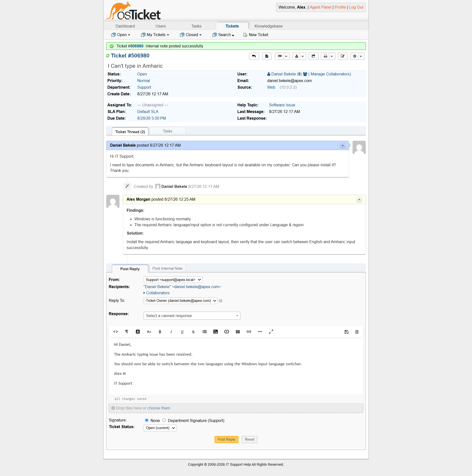Click the print icon in ticket toolbar

[x=325, y=56]
